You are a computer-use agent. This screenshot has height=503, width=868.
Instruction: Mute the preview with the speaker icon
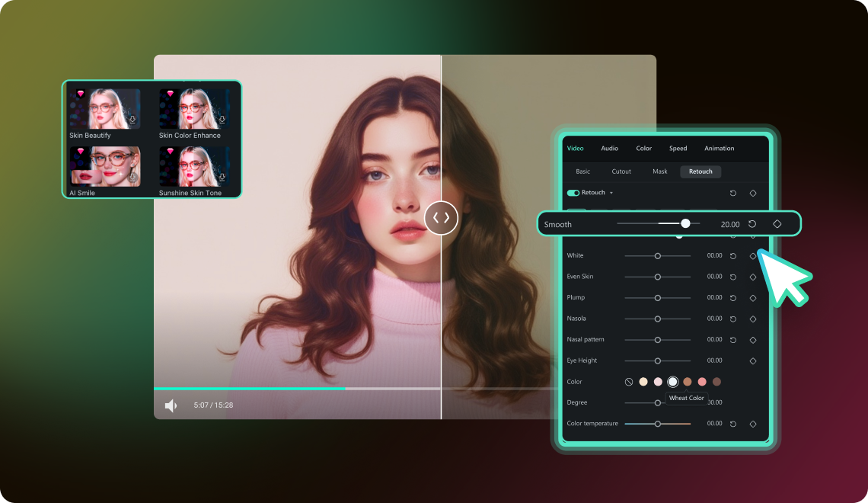click(x=171, y=405)
